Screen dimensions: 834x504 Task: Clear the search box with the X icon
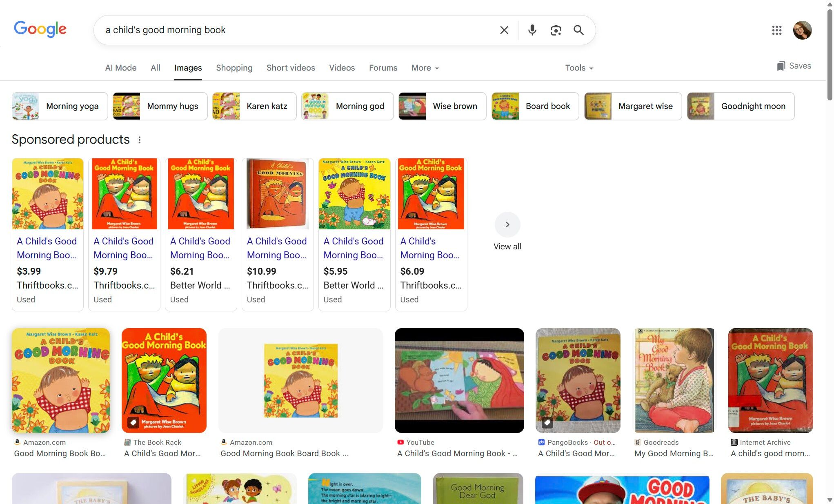(x=504, y=30)
